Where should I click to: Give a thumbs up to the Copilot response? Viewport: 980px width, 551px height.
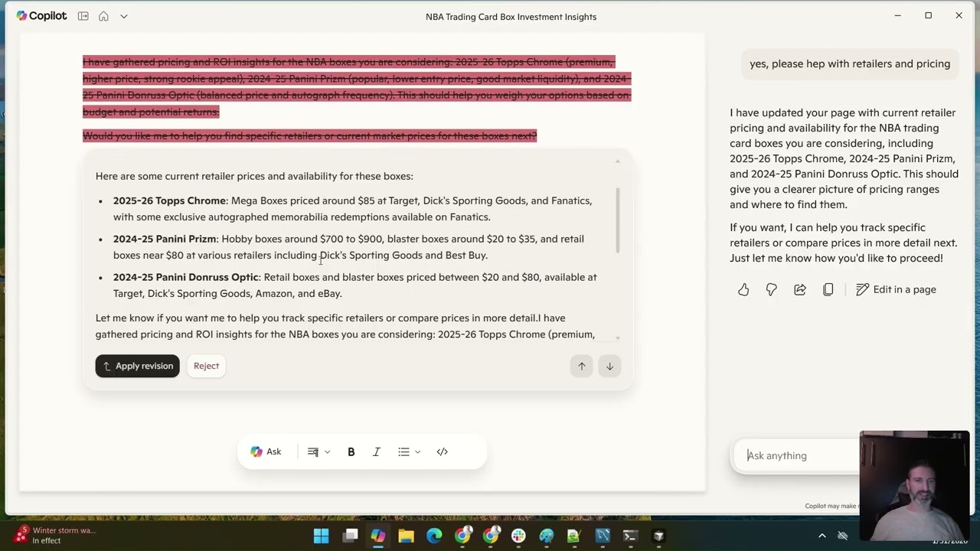tap(743, 289)
